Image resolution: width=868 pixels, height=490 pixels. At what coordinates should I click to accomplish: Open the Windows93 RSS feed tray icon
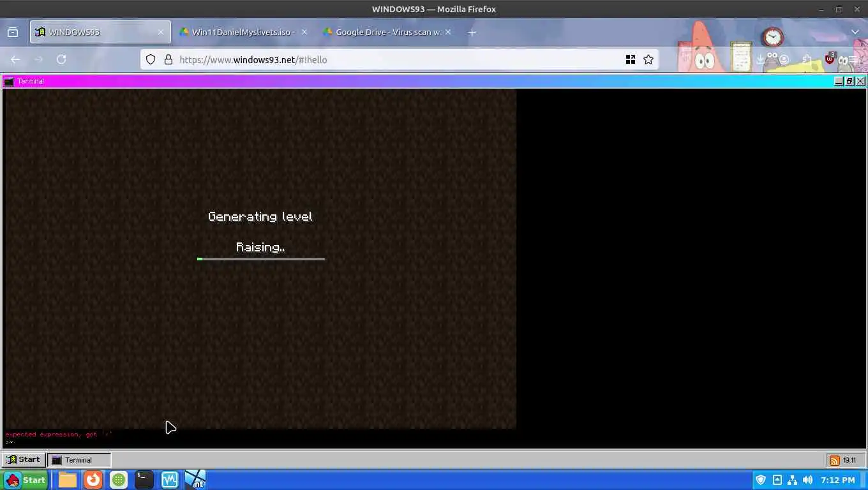tap(834, 460)
